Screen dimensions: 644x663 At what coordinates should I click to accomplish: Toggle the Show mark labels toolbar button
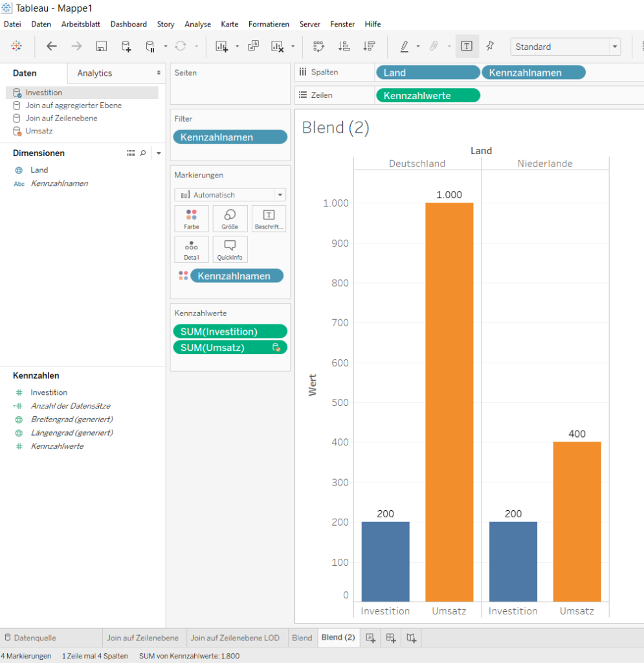467,46
